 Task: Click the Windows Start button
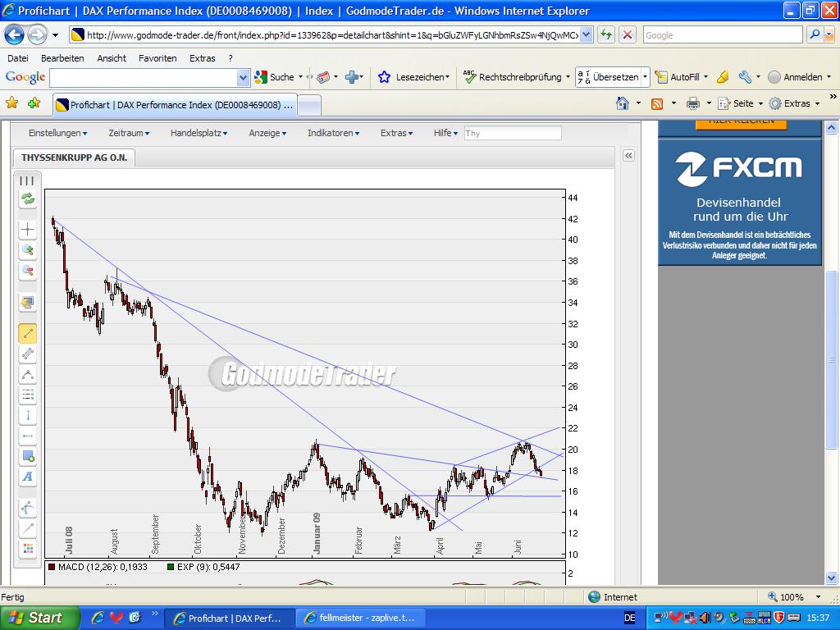click(x=39, y=618)
